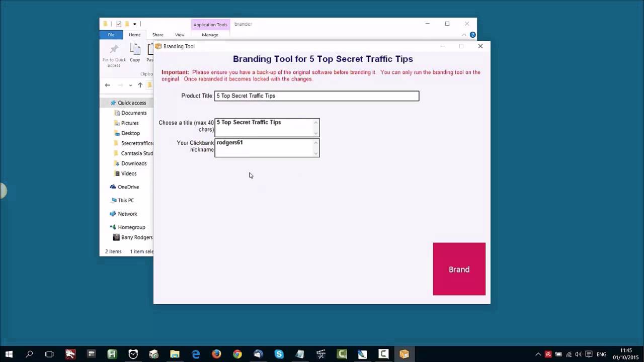The height and width of the screenshot is (362, 644).
Task: Show hidden system tray icons
Action: click(538, 354)
